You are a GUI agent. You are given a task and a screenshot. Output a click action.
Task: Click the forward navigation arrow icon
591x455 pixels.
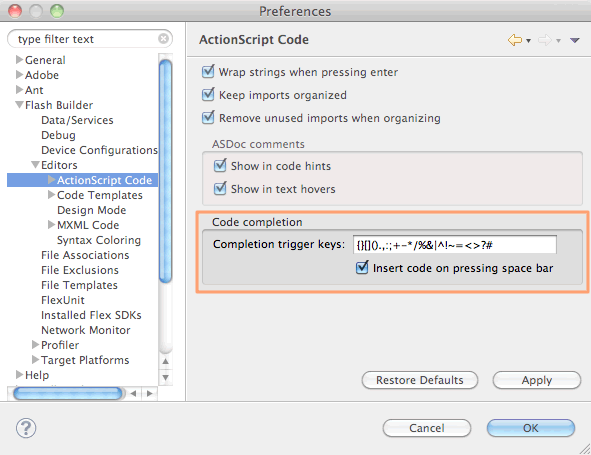coord(545,40)
